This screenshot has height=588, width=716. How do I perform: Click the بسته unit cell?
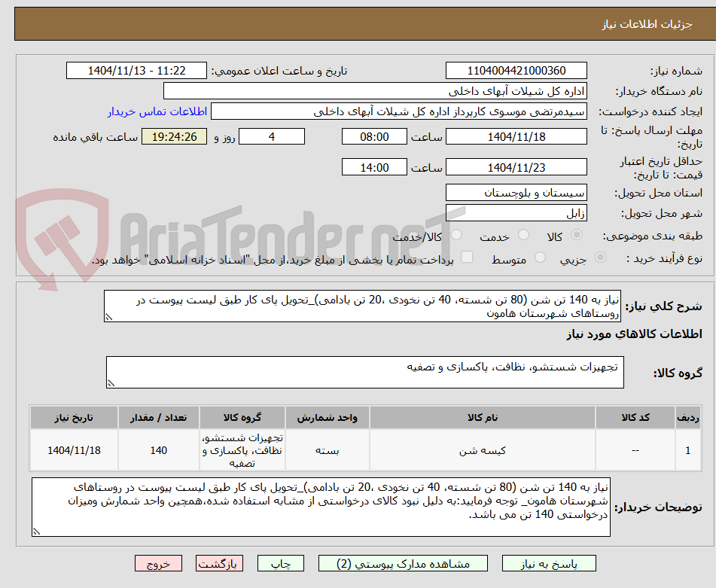click(328, 450)
